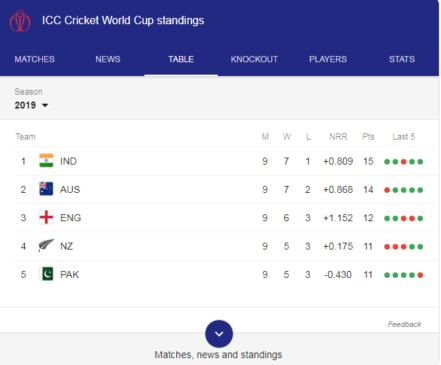Viewport: 441px width, 365px height.
Task: Open the STATS tab
Action: click(x=402, y=59)
